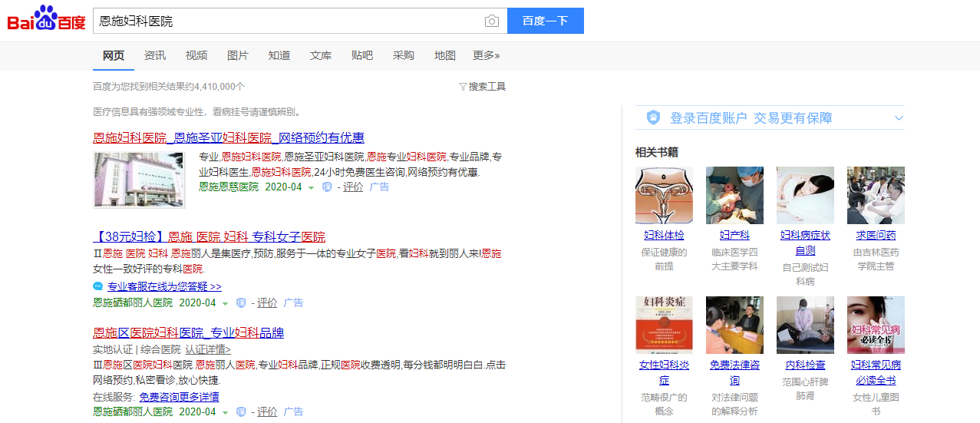Screen dimensions: 980x423
Task: Click the Baidu logo
Action: click(x=46, y=20)
